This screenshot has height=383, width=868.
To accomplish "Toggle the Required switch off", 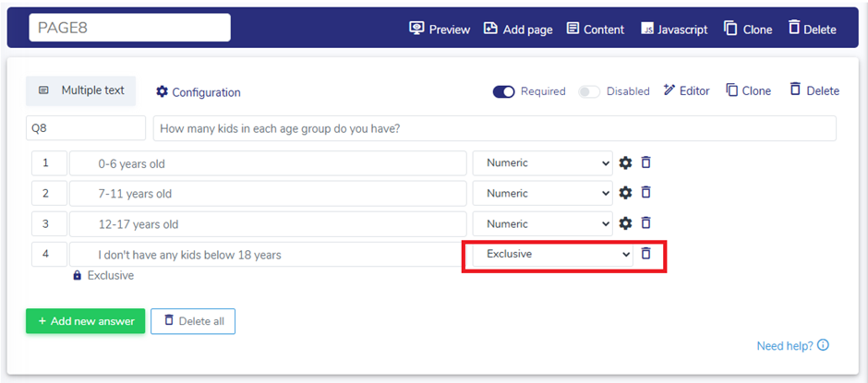I will (503, 91).
